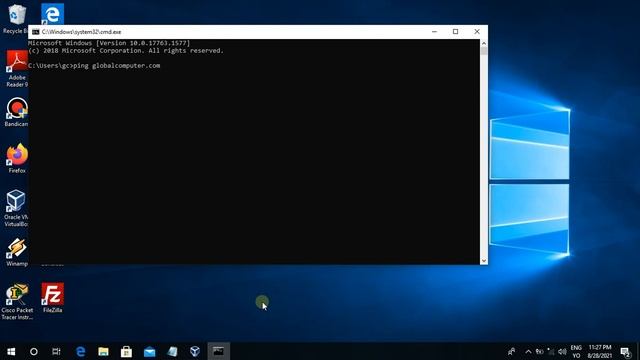The image size is (640, 360).
Task: Open the cmd.exe title bar system icon
Action: (36, 32)
